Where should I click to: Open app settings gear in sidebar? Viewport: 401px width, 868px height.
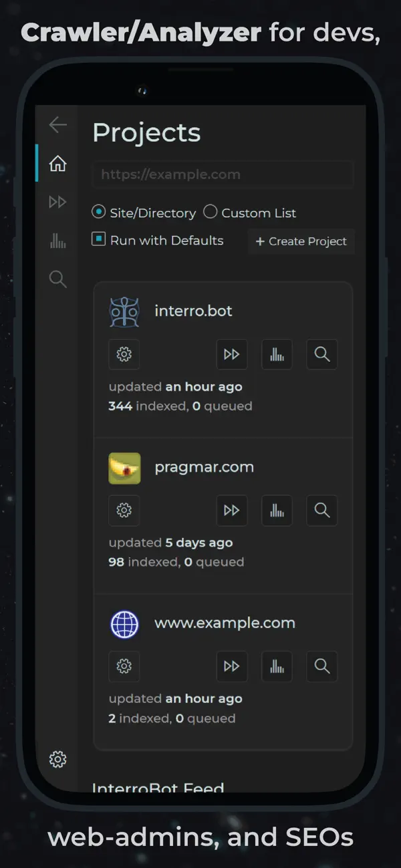click(58, 759)
